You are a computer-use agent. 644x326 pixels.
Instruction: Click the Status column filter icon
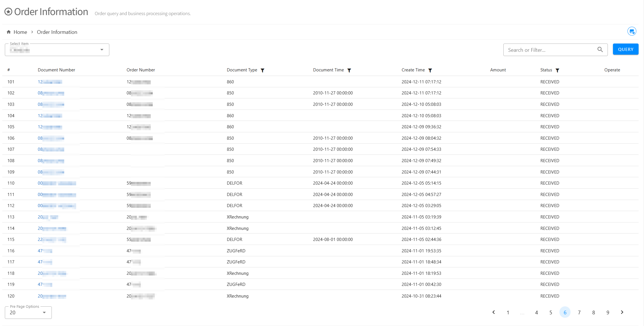557,70
